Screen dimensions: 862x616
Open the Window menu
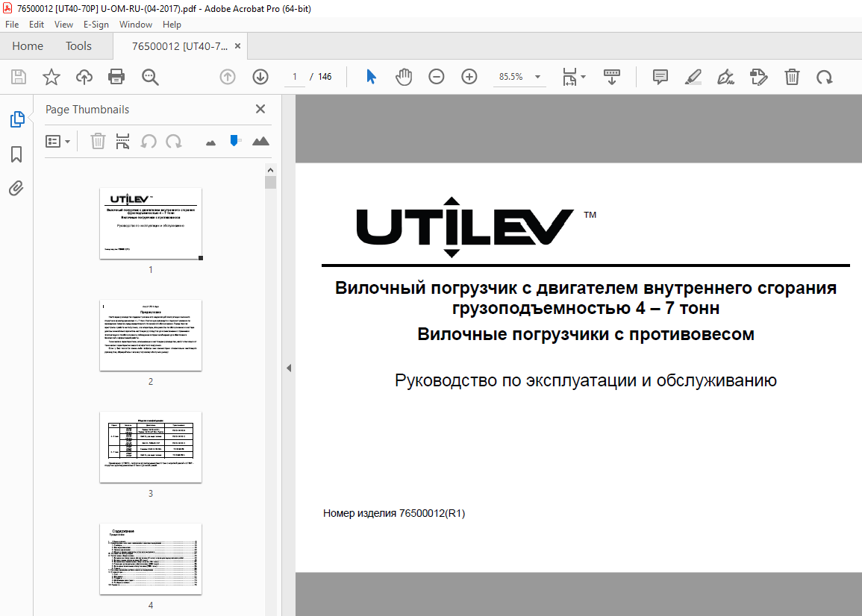[136, 25]
